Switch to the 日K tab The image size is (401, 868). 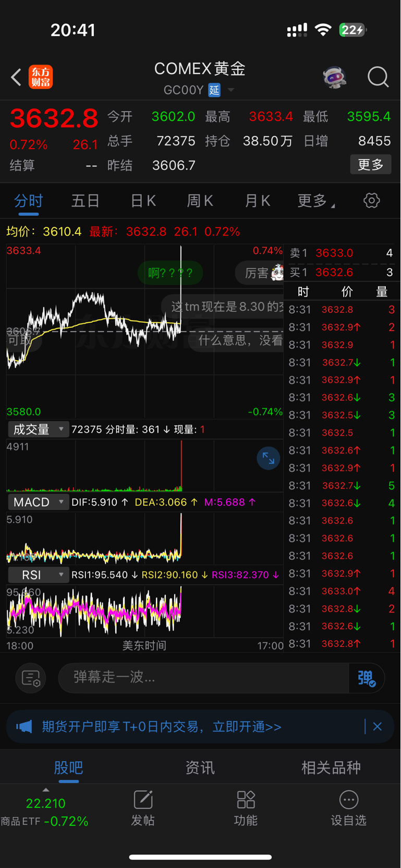pyautogui.click(x=143, y=201)
